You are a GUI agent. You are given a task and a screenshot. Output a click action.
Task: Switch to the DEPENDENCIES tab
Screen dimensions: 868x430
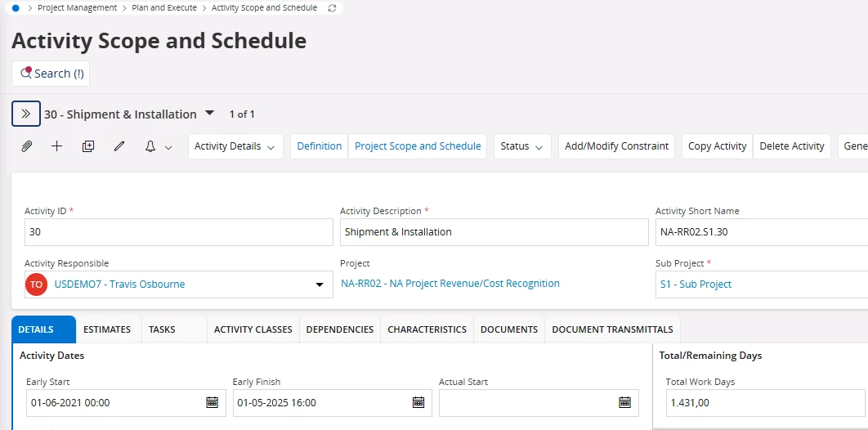pos(340,329)
